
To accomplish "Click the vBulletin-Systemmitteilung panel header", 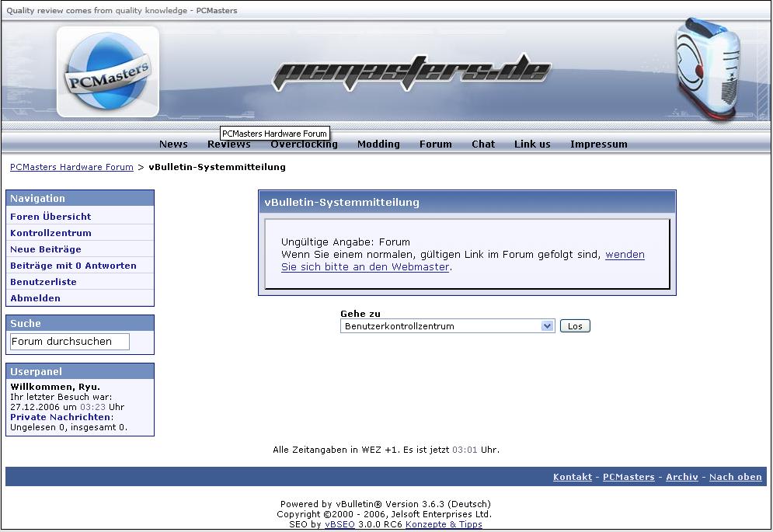I will [x=467, y=202].
